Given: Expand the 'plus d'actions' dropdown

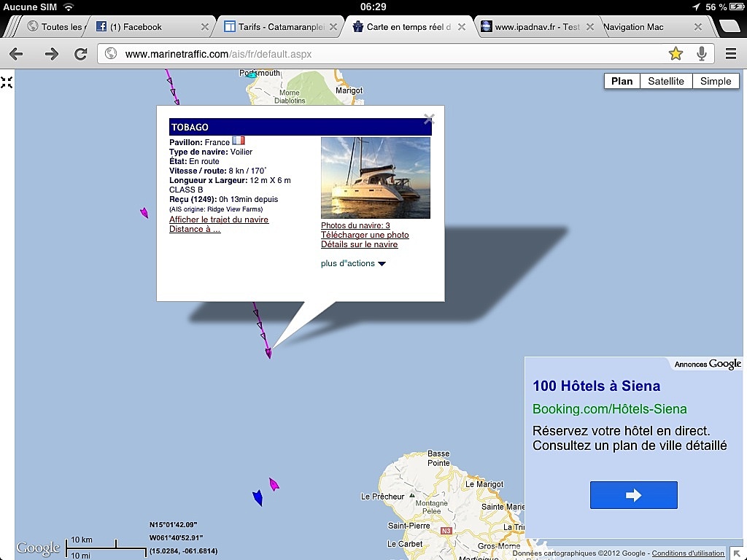Looking at the screenshot, I should [x=353, y=263].
